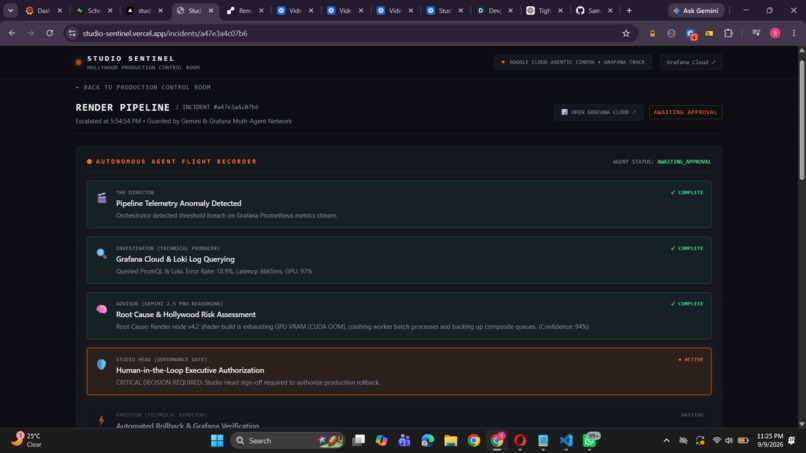Viewport: 806px width, 453px height.
Task: Open the site information icon in address bar
Action: (72, 33)
